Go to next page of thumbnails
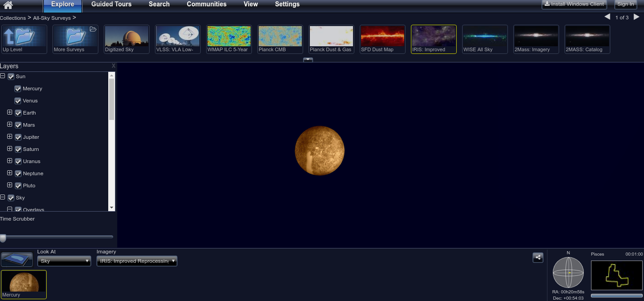 point(636,17)
